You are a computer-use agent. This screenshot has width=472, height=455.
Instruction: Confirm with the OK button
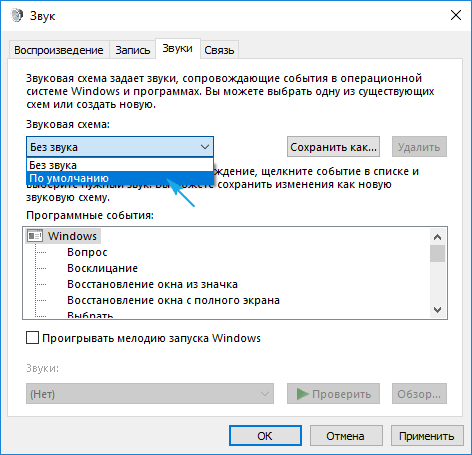tap(265, 436)
